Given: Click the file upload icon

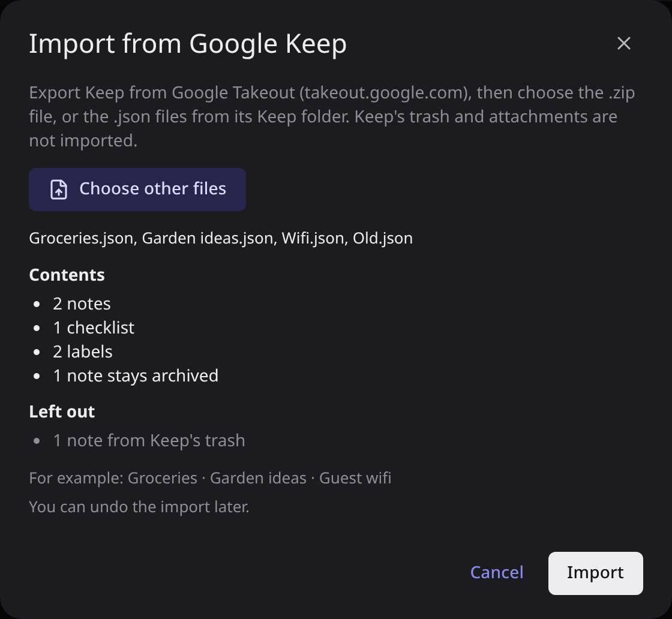Looking at the screenshot, I should (59, 190).
